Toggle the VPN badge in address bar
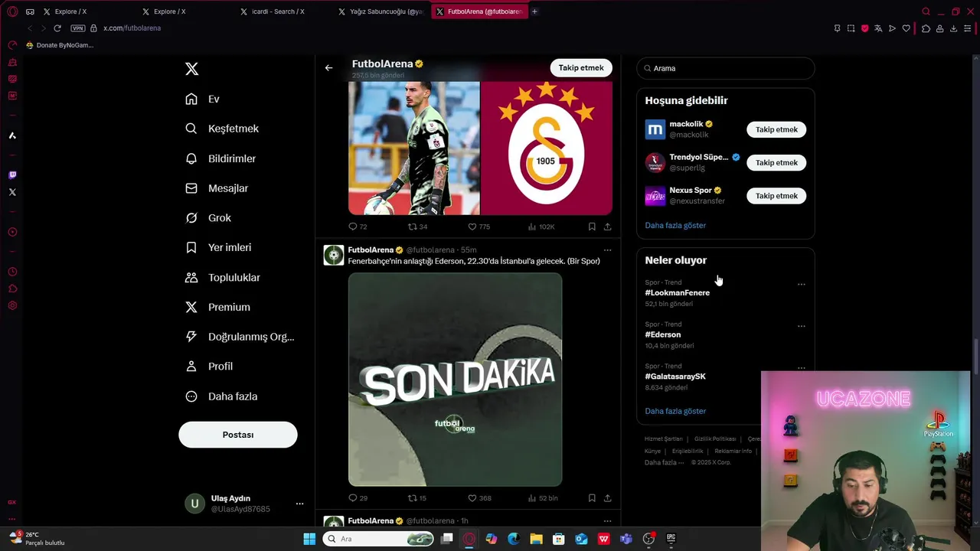The width and height of the screenshot is (980, 551). [77, 28]
